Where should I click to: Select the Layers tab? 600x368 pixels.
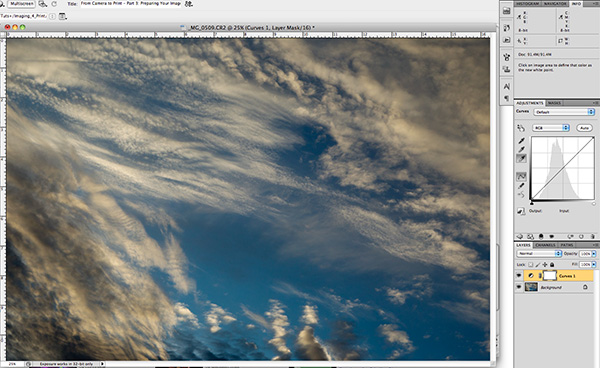523,245
